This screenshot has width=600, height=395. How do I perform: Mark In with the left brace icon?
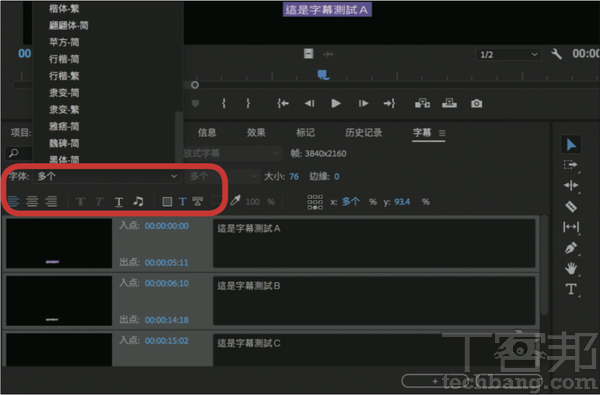(x=223, y=103)
